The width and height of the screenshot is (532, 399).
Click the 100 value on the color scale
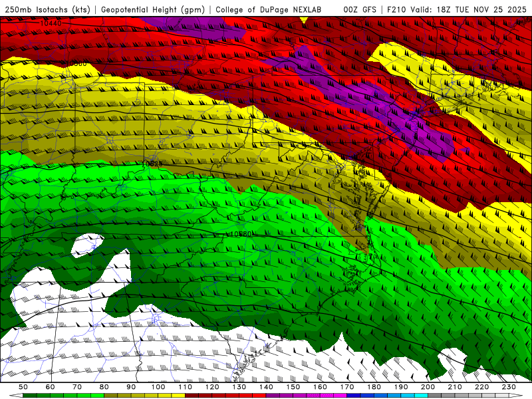pos(158,387)
